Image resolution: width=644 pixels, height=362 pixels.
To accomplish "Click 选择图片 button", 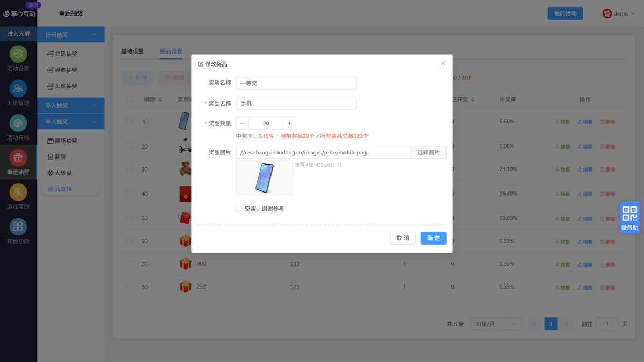I will [x=428, y=153].
